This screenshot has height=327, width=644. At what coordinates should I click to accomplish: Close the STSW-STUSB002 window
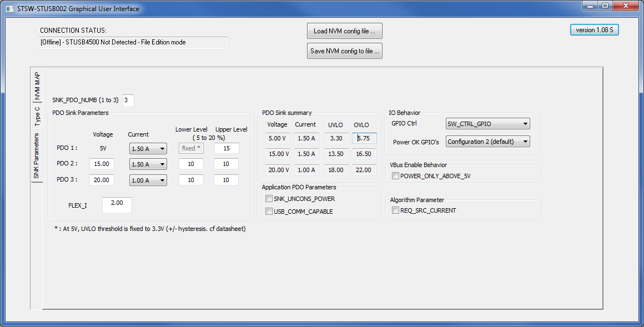[x=626, y=6]
